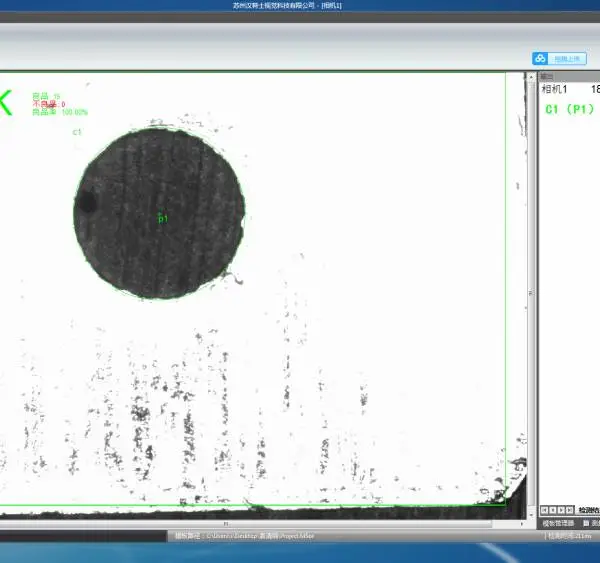Click the detection time readout in status bar

tap(569, 536)
